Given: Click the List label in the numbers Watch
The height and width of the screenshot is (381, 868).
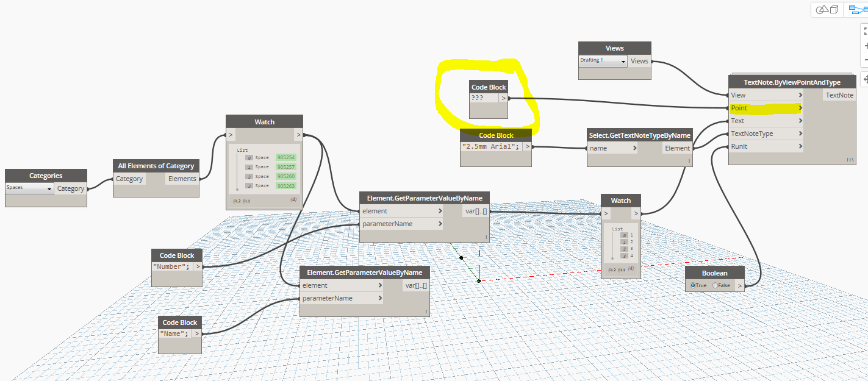Looking at the screenshot, I should click(x=618, y=229).
